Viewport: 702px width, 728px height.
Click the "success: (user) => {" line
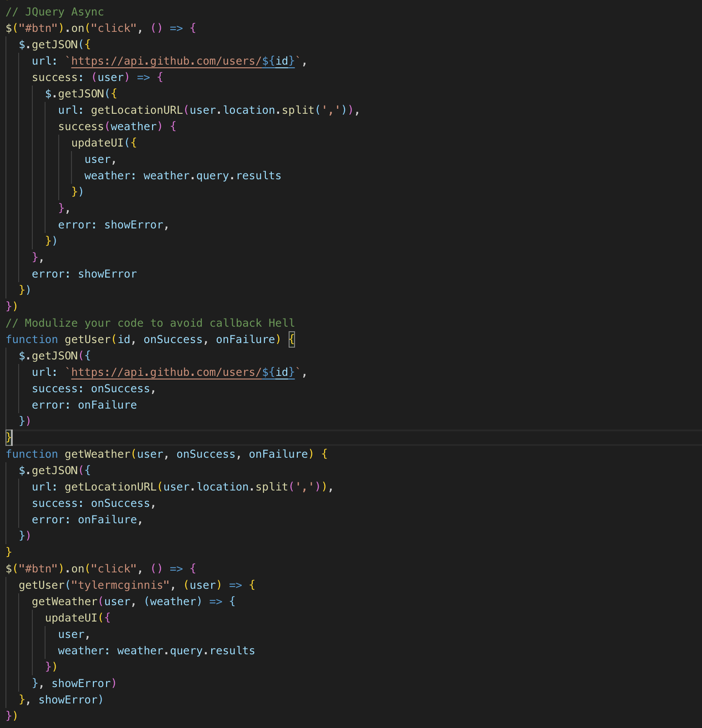pyautogui.click(x=97, y=77)
